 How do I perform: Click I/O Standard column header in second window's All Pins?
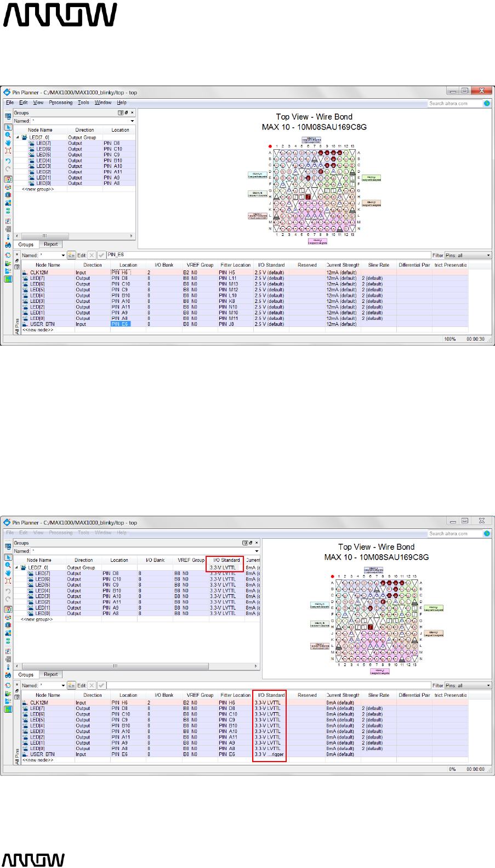click(x=271, y=695)
